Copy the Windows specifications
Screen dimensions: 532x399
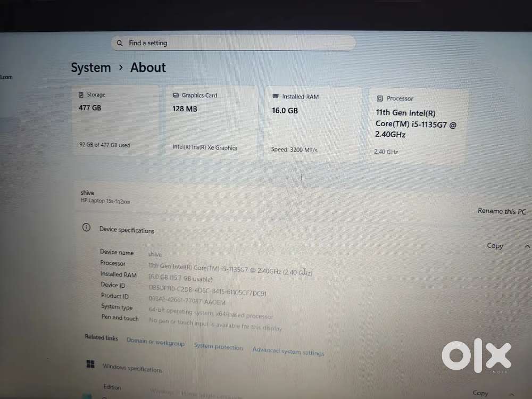tap(480, 393)
